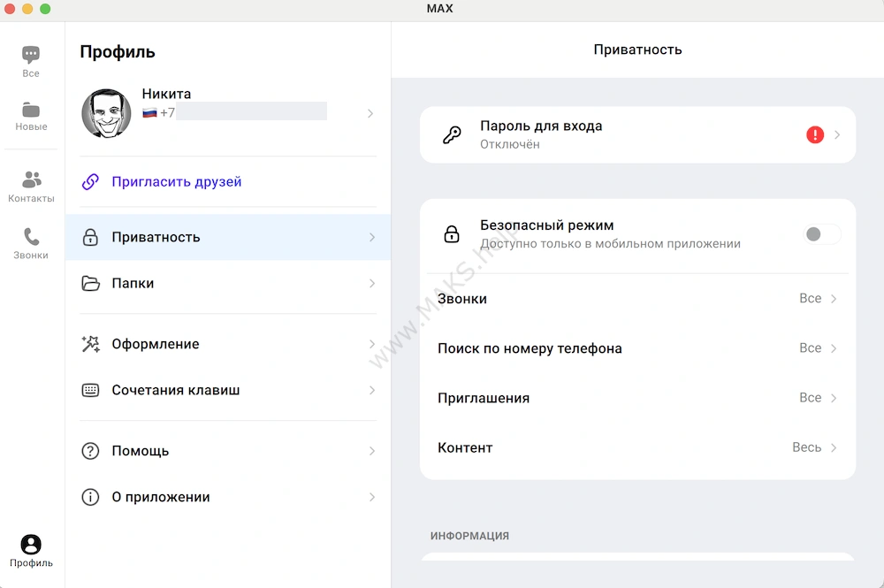The width and height of the screenshot is (884, 588).
Task: Open О приложении info page
Action: pos(227,497)
